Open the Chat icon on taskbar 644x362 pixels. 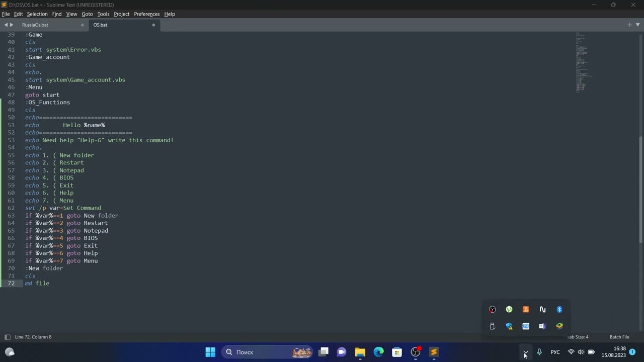click(342, 352)
